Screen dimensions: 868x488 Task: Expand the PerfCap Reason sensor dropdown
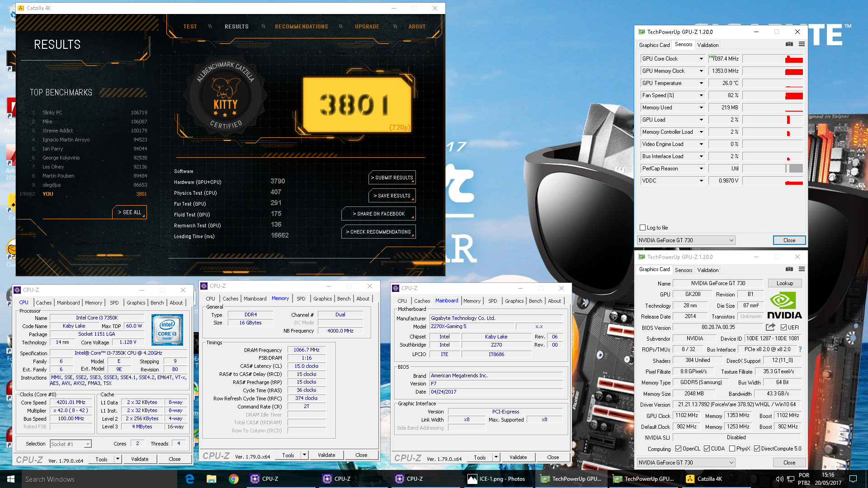click(x=701, y=169)
